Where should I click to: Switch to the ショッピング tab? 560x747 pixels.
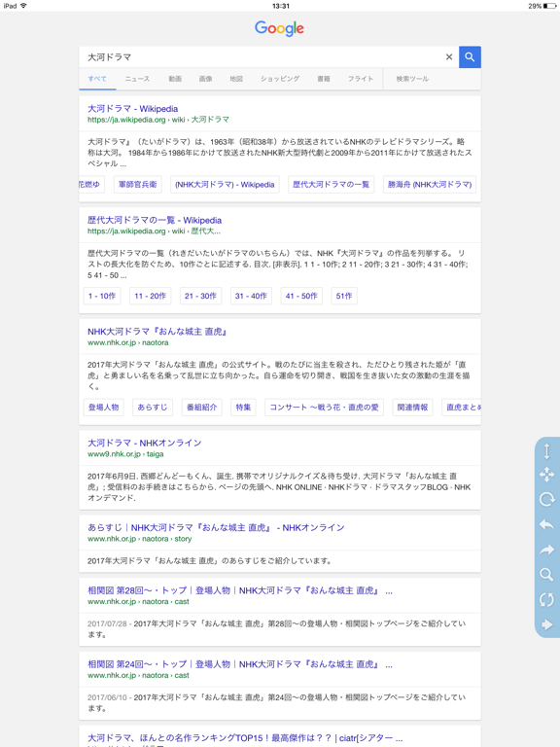tap(280, 79)
